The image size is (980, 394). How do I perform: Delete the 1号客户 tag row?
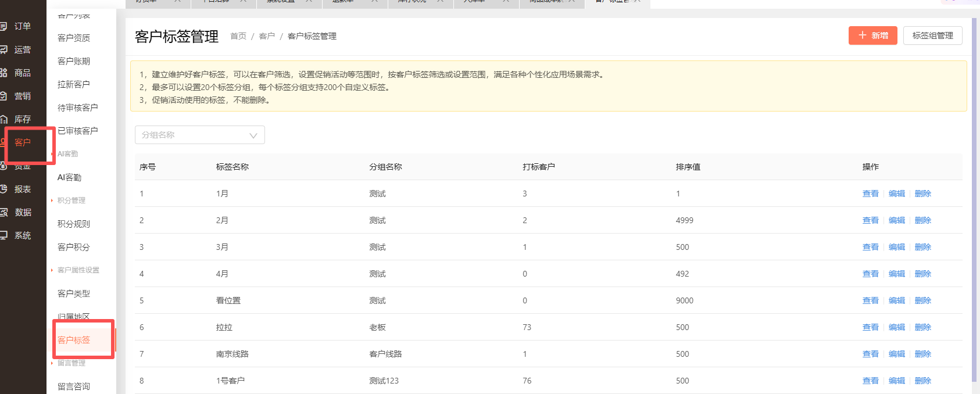pos(922,381)
